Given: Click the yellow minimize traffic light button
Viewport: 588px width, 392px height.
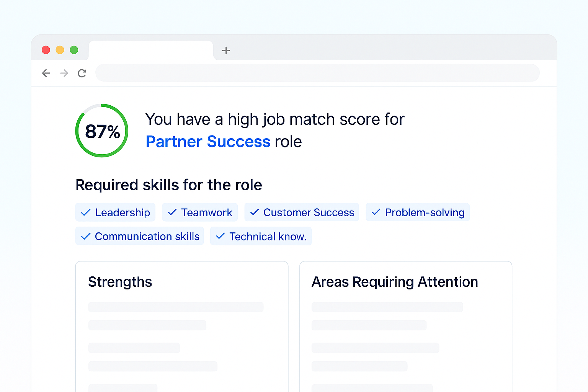Looking at the screenshot, I should tap(60, 50).
